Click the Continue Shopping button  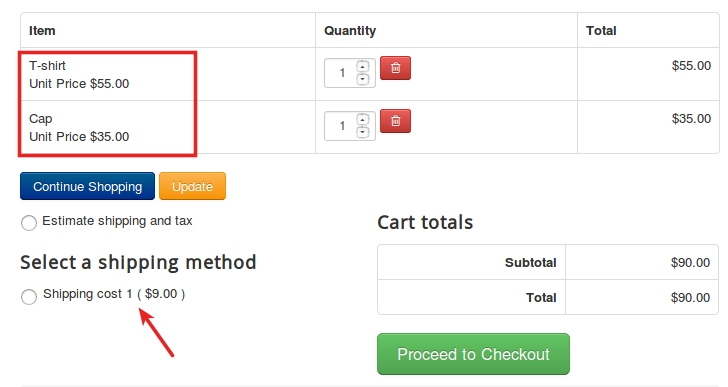[x=87, y=186]
